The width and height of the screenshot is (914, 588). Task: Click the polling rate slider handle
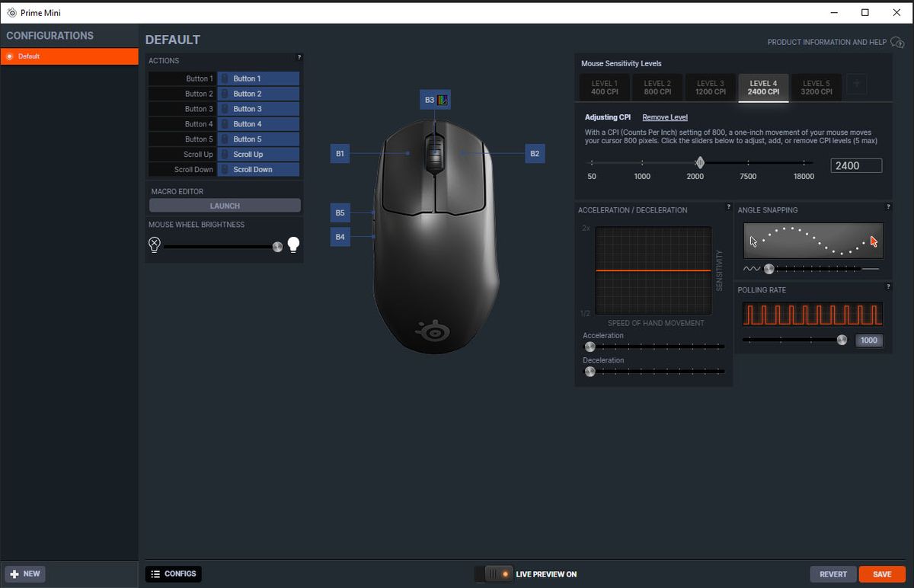842,340
